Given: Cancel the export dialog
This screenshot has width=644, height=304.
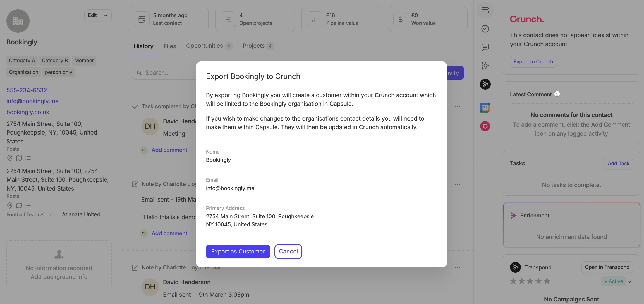Looking at the screenshot, I should coord(288,252).
